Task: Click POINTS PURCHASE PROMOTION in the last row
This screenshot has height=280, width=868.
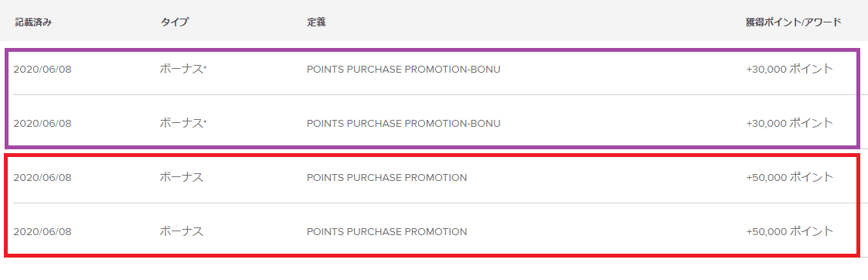Action: 387,232
